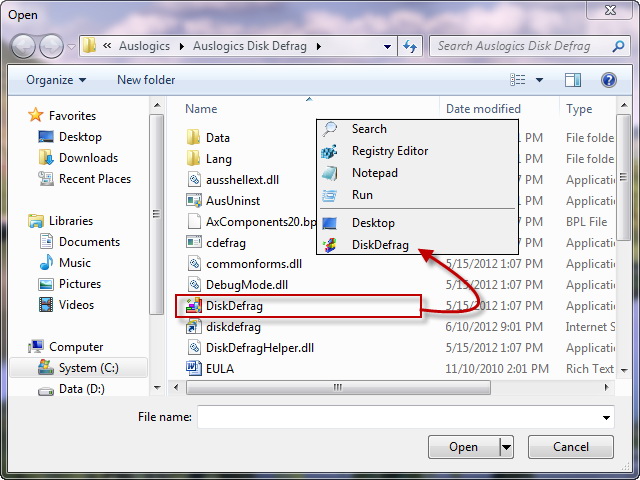This screenshot has height=480, width=640.
Task: Click the Open button
Action: (x=464, y=447)
